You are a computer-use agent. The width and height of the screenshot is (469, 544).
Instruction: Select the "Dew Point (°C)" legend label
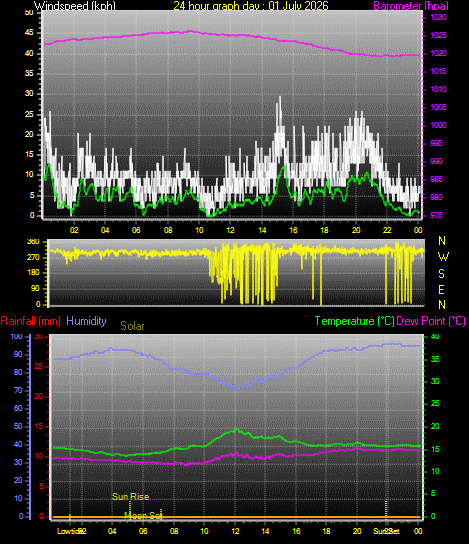pos(430,321)
